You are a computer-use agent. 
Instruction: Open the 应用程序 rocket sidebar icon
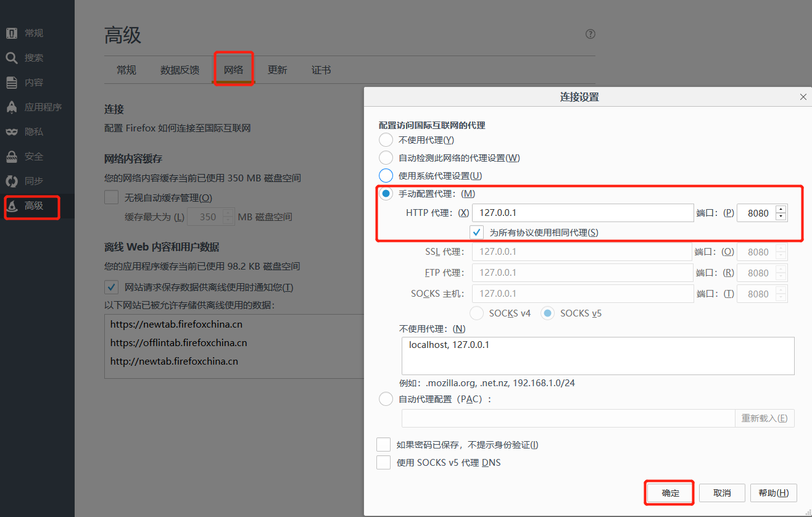[11, 107]
